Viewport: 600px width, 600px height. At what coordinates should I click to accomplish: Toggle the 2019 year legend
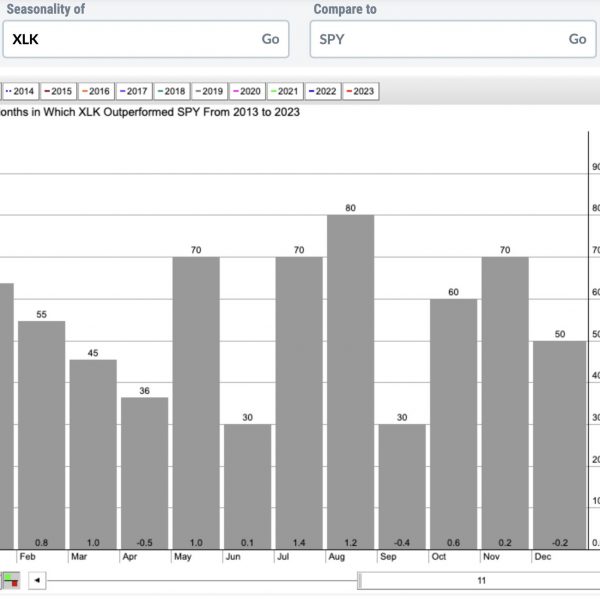(209, 91)
